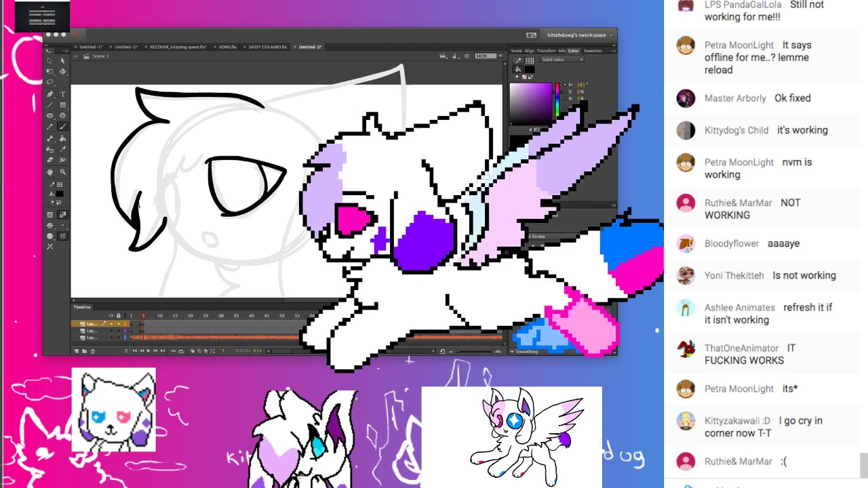
Task: Open the Color panel options menu
Action: coord(613,51)
